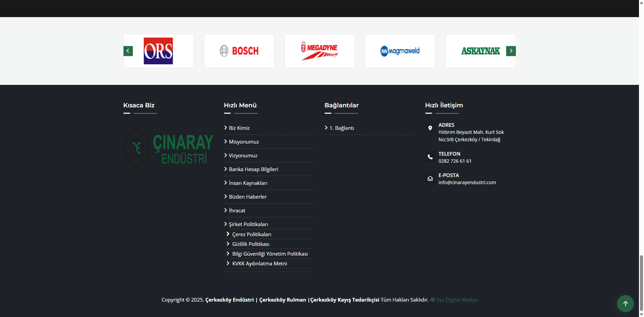The image size is (644, 317).
Task: Visit the Sys Digital Medya link
Action: tap(456, 300)
